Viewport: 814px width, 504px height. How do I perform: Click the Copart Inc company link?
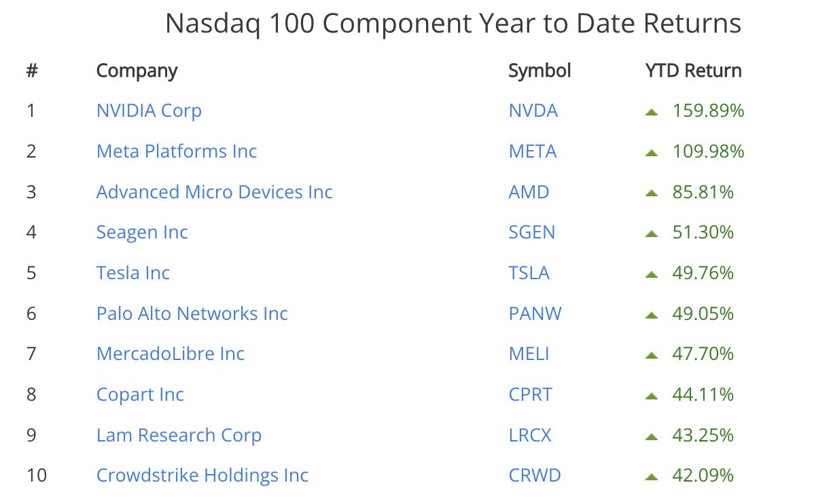[140, 395]
